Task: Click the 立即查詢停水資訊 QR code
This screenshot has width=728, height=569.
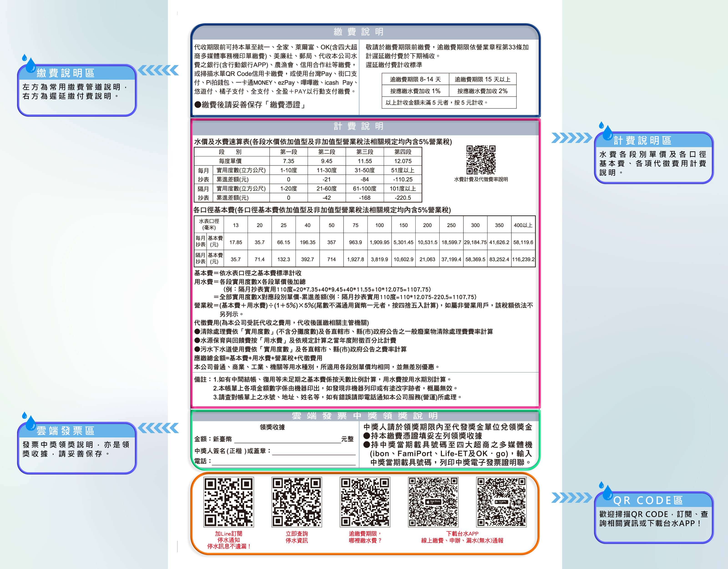Action: click(x=297, y=502)
